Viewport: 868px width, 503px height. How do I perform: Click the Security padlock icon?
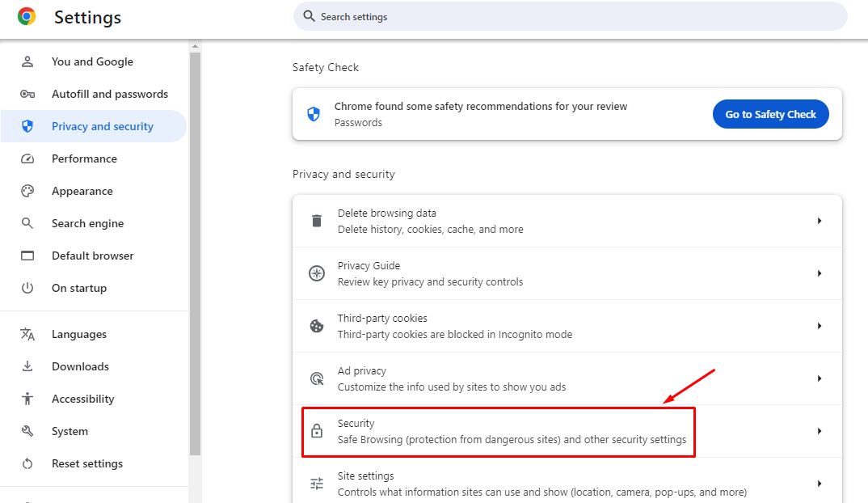[x=317, y=431]
